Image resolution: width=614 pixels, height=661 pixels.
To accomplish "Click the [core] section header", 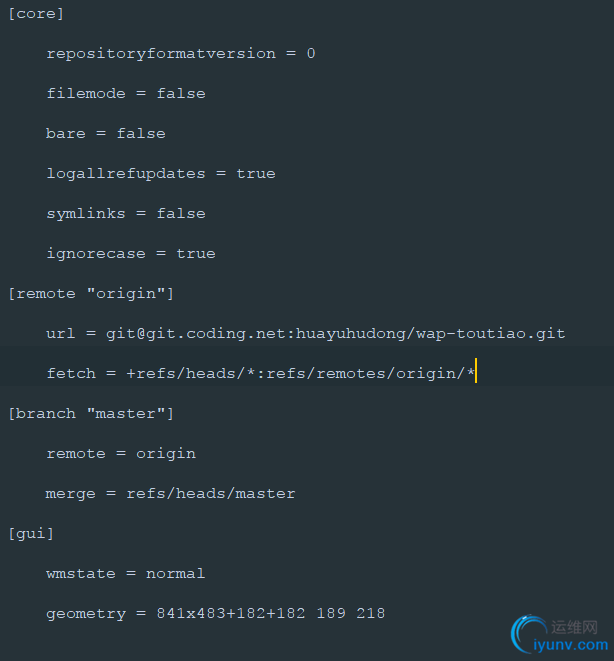I will pyautogui.click(x=36, y=13).
